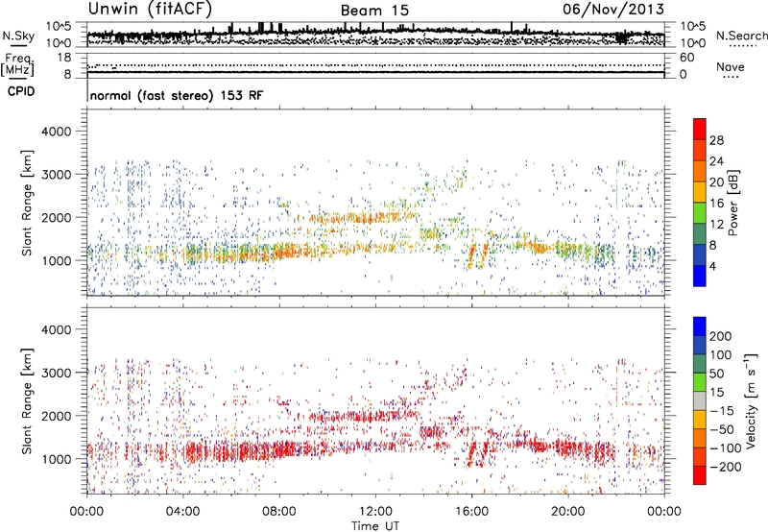Click the 'Velocity [m s-1]' colorbar label
Viewport: 768px width, 532px height.
point(751,400)
